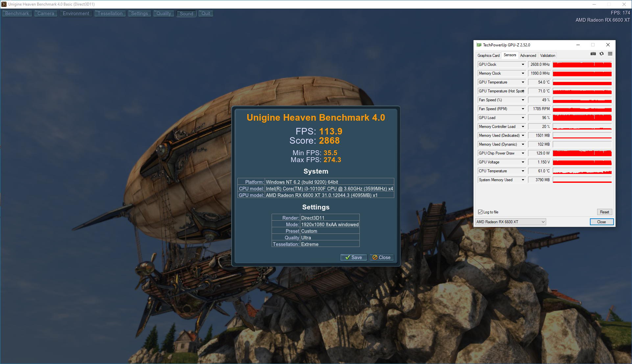This screenshot has height=364, width=632.
Task: Click the FPS: 174 overlay counter
Action: 620,13
